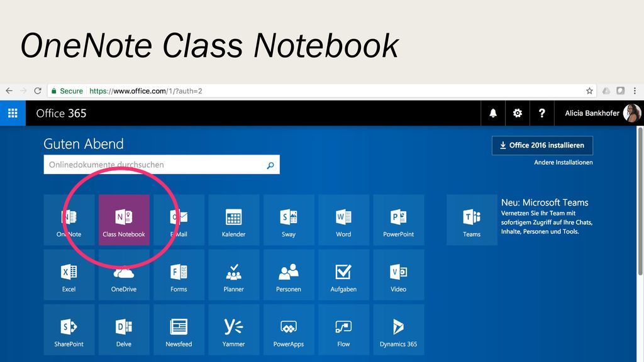Reload the page in the browser
The width and height of the screenshot is (644, 362).
coord(38,90)
